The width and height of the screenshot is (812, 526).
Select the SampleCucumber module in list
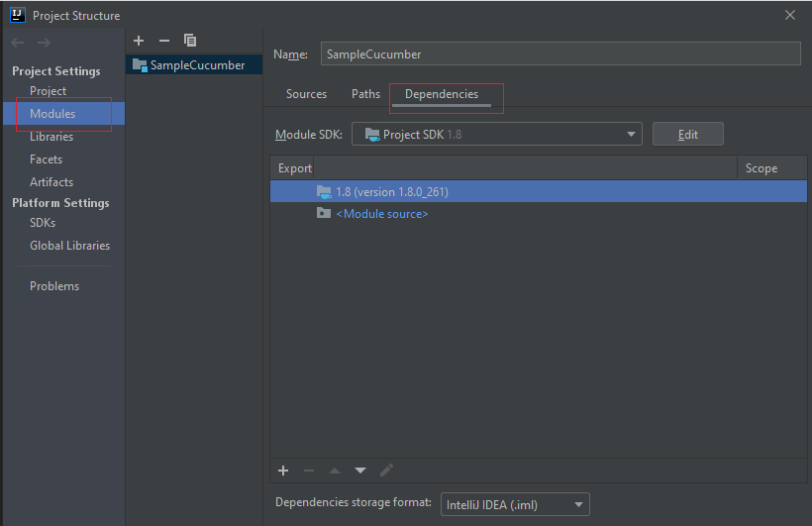coord(197,65)
